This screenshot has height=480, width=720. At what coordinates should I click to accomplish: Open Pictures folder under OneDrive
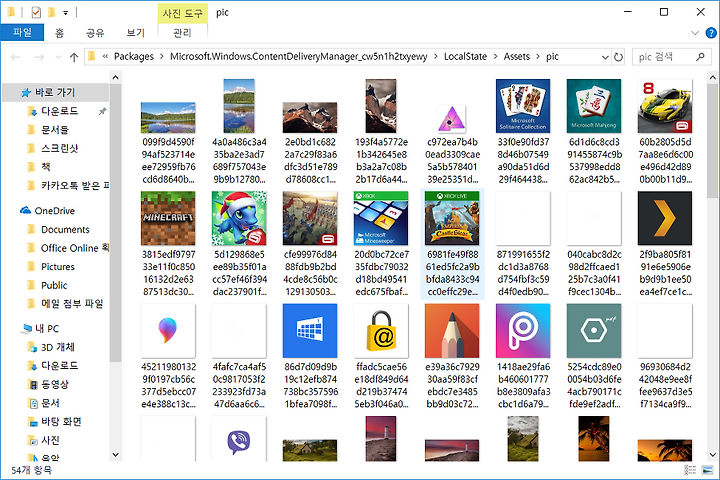click(58, 267)
